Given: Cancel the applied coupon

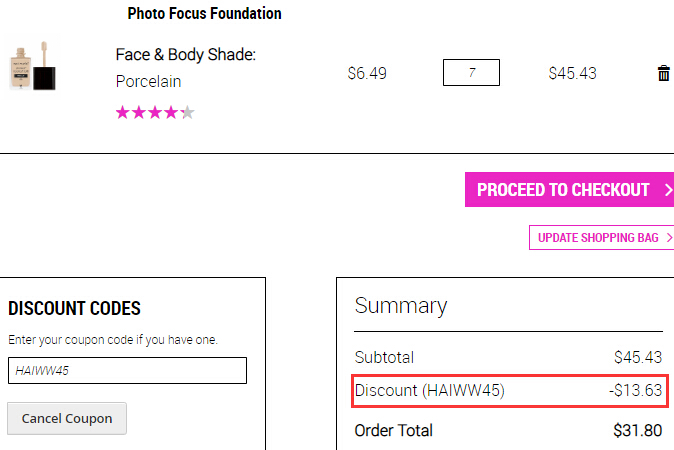Looking at the screenshot, I should point(67,418).
